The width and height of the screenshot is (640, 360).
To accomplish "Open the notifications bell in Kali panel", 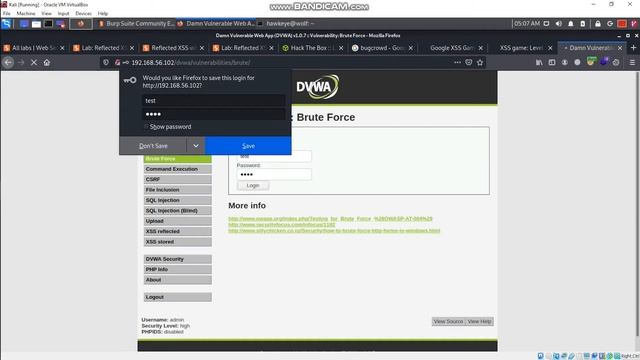I will (x=571, y=24).
